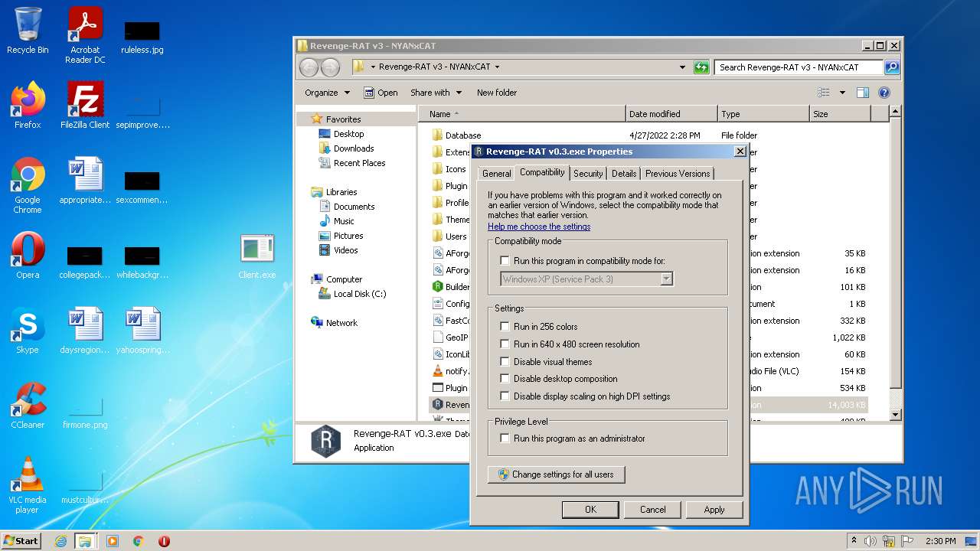
Task: Enable Run this program as an administrator
Action: point(505,439)
